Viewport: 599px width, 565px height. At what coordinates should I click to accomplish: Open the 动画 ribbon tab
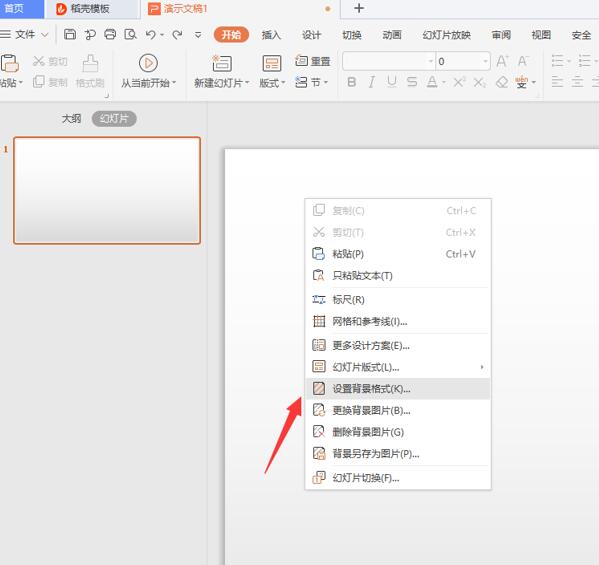[x=392, y=35]
